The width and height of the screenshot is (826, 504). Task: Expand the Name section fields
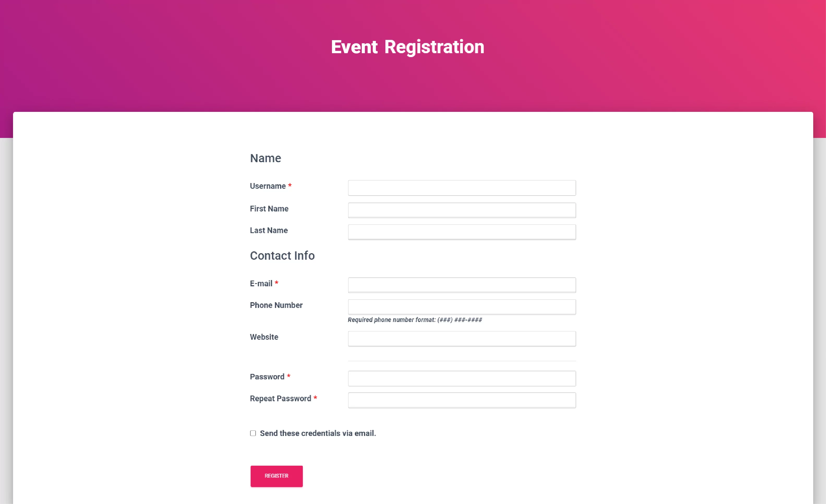[266, 157]
